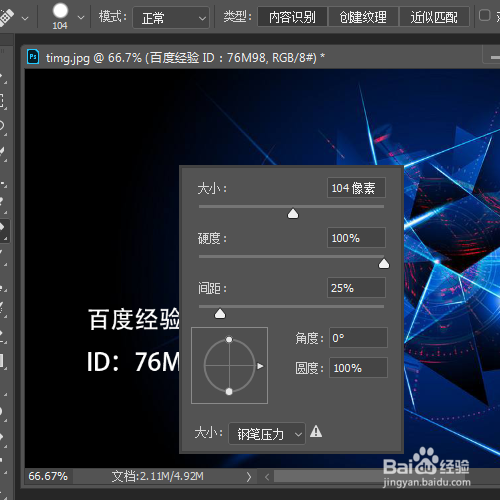Click the horizontal scrollbar left arrow
This screenshot has height=500, width=500.
point(267,477)
